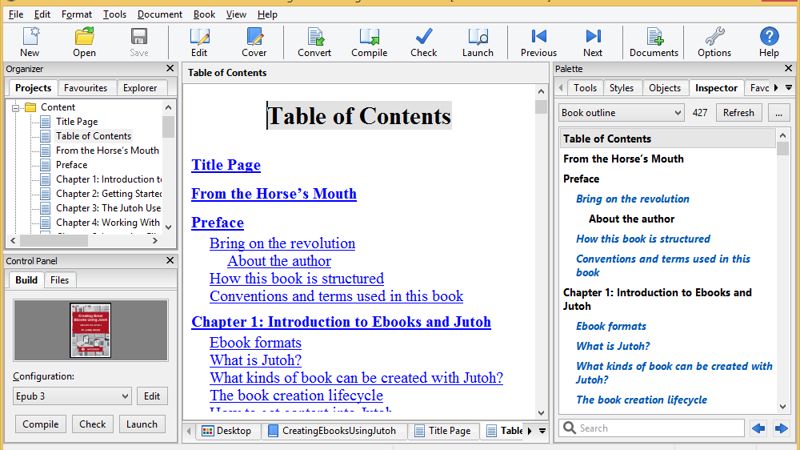Open the Book menu

click(204, 14)
